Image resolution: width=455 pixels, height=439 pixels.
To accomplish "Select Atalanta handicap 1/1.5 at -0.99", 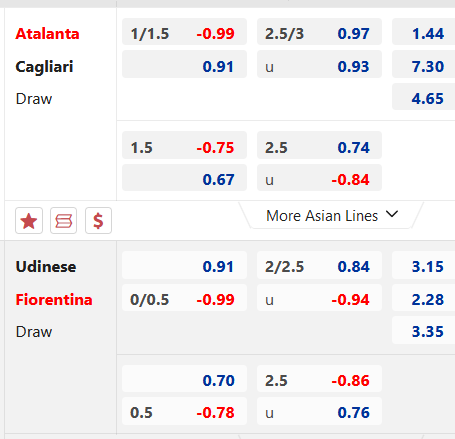I will [184, 32].
